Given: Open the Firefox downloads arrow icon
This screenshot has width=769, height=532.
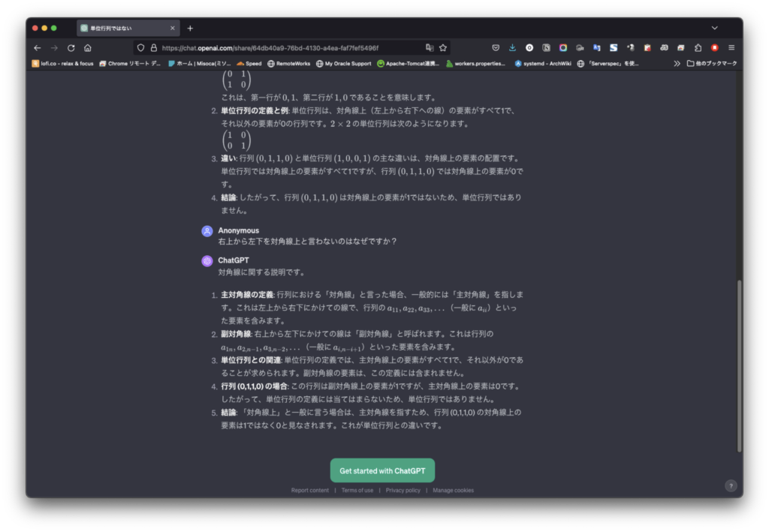Looking at the screenshot, I should tap(513, 47).
